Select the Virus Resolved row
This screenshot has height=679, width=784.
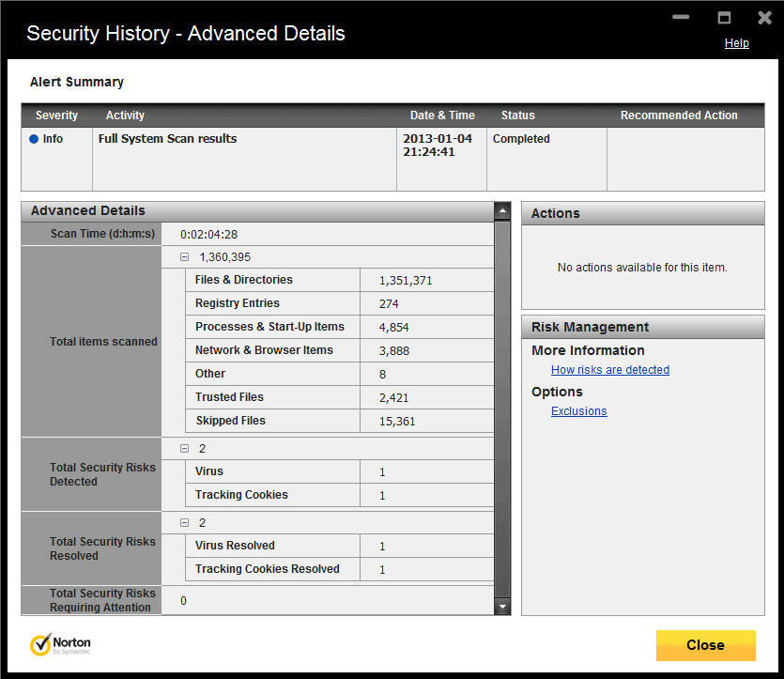point(340,546)
